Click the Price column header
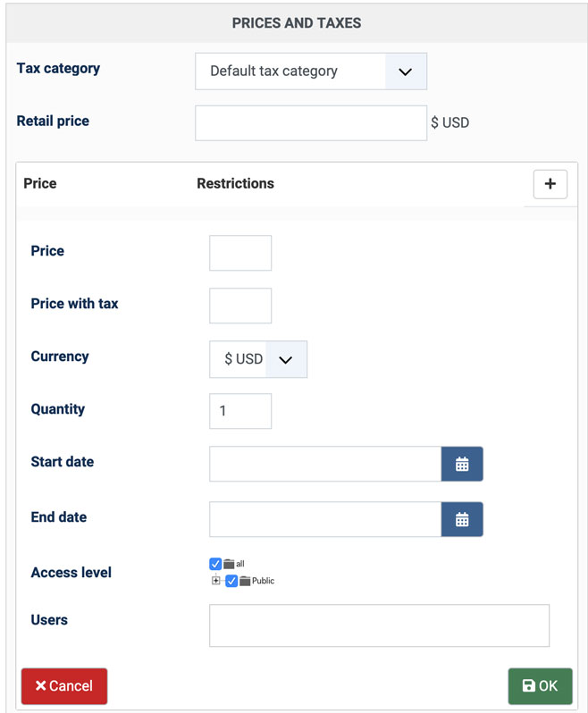This screenshot has height=713, width=588. (x=40, y=183)
